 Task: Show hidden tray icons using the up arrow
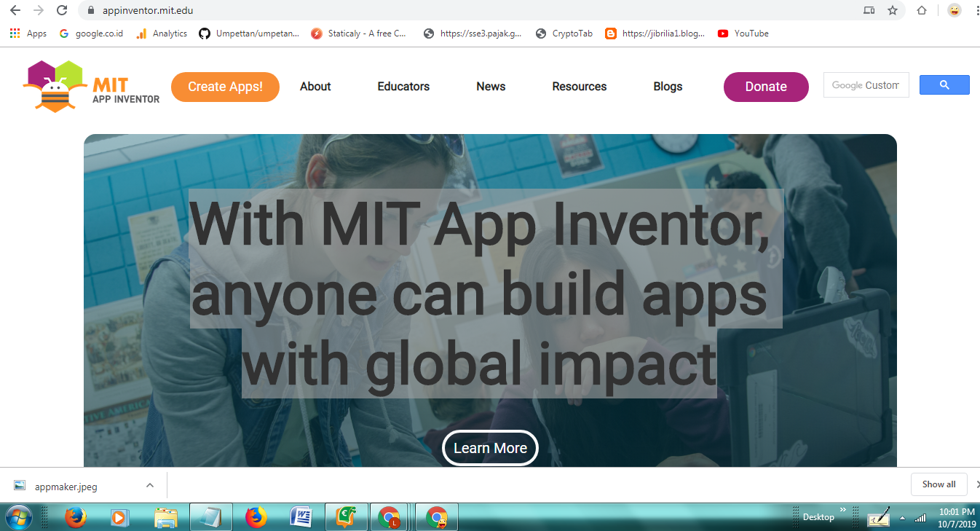pyautogui.click(x=903, y=518)
